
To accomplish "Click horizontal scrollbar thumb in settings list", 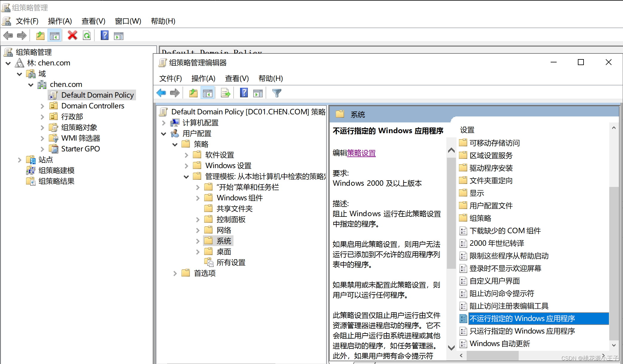I will tap(492, 355).
